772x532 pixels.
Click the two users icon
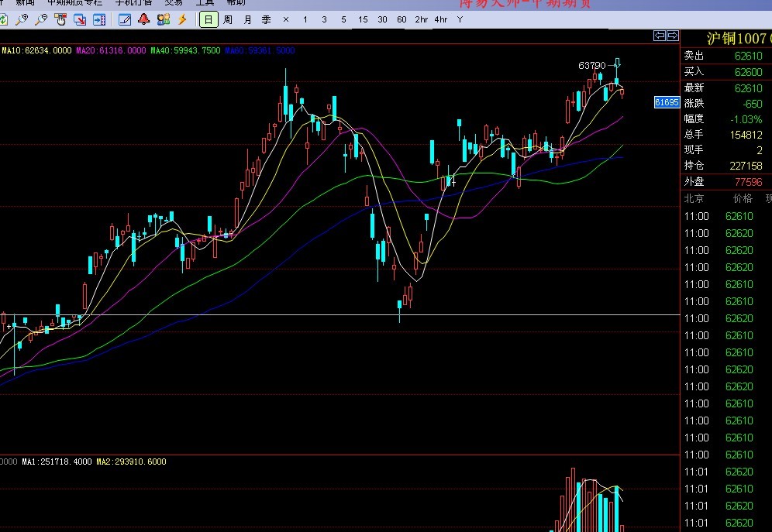pos(164,19)
